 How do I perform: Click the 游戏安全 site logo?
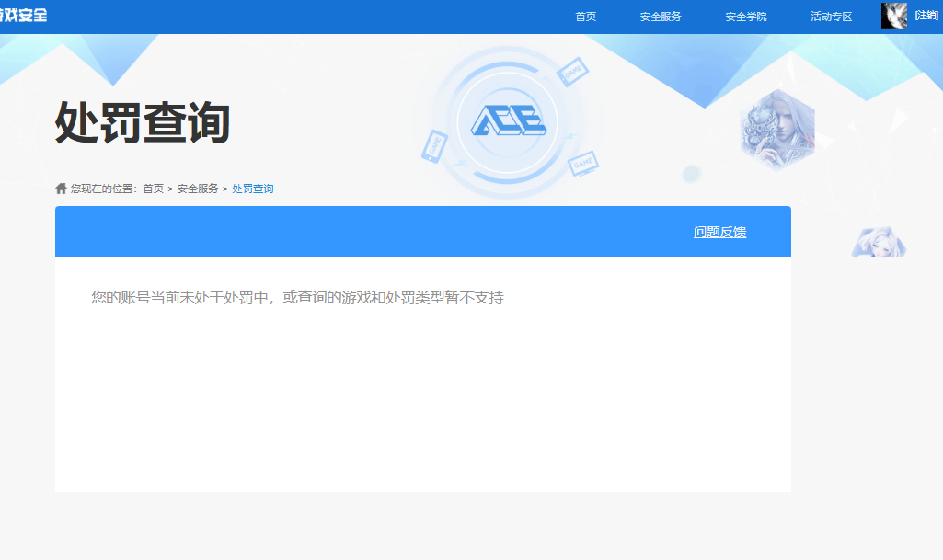click(23, 16)
